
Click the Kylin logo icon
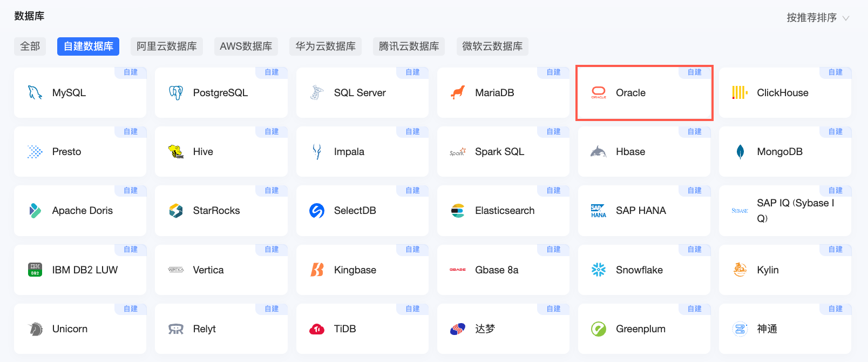740,270
